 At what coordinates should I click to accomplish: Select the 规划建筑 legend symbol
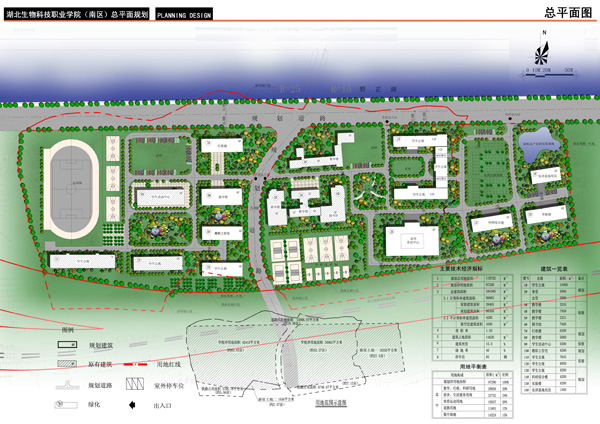click(x=67, y=346)
